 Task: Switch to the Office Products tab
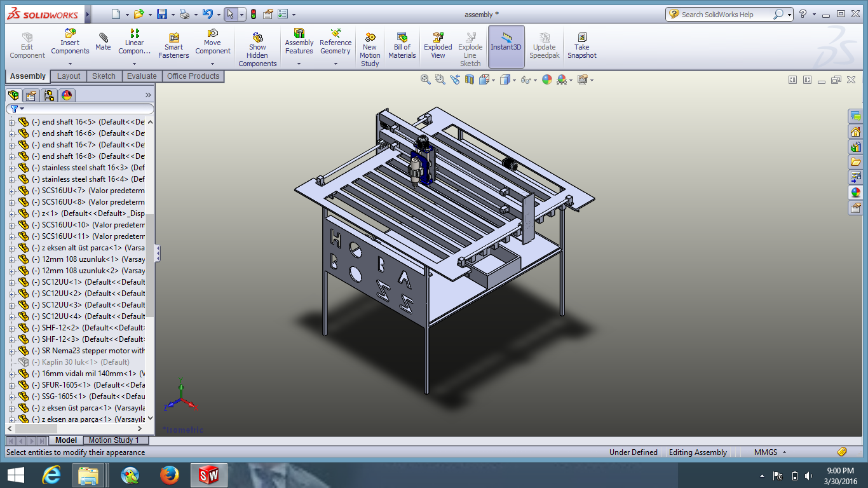[193, 76]
